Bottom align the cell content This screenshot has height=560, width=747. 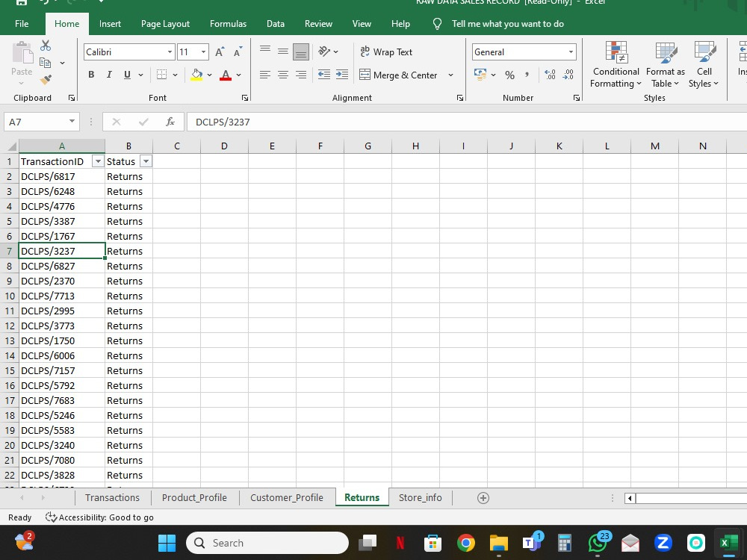point(300,52)
